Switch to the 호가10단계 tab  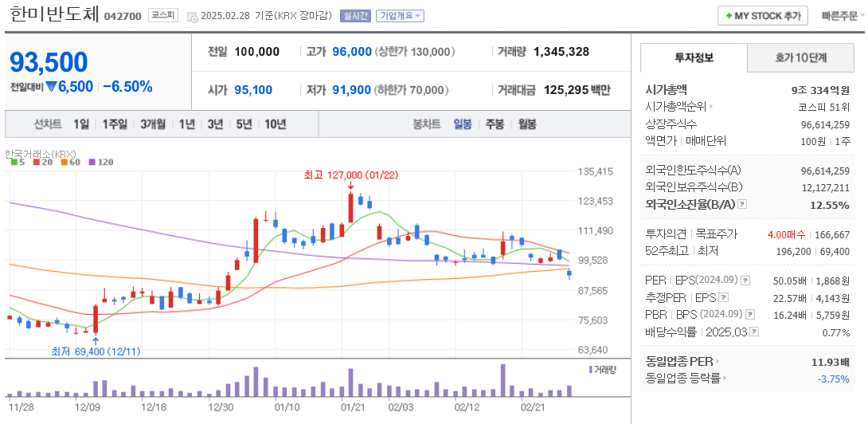tap(800, 57)
